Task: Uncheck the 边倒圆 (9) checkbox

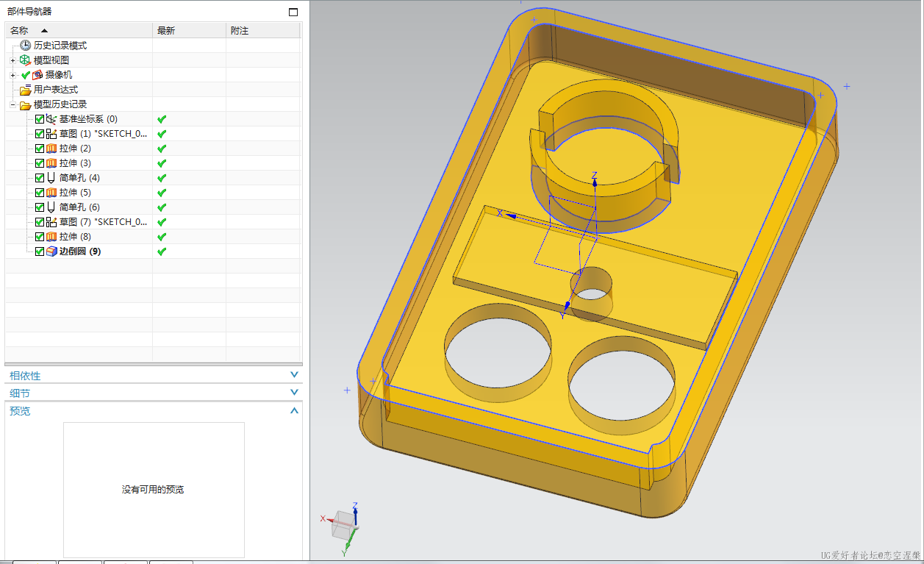Action: [40, 251]
